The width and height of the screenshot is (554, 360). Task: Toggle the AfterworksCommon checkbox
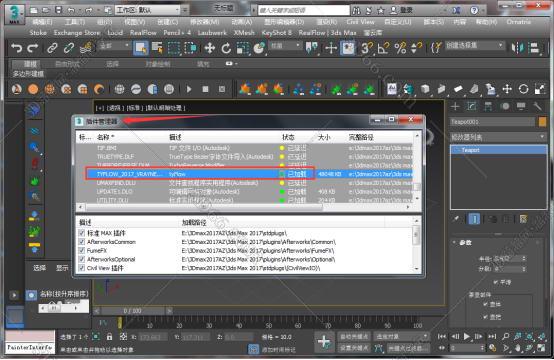point(82,242)
